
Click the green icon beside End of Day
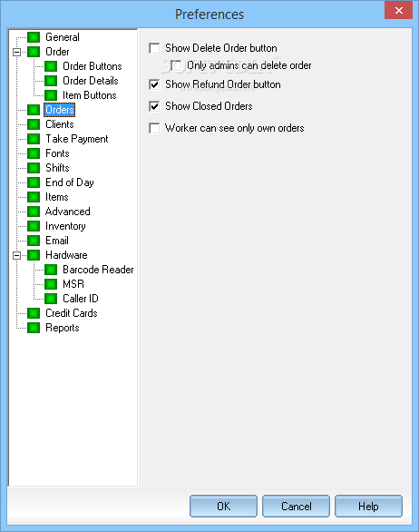[x=34, y=182]
